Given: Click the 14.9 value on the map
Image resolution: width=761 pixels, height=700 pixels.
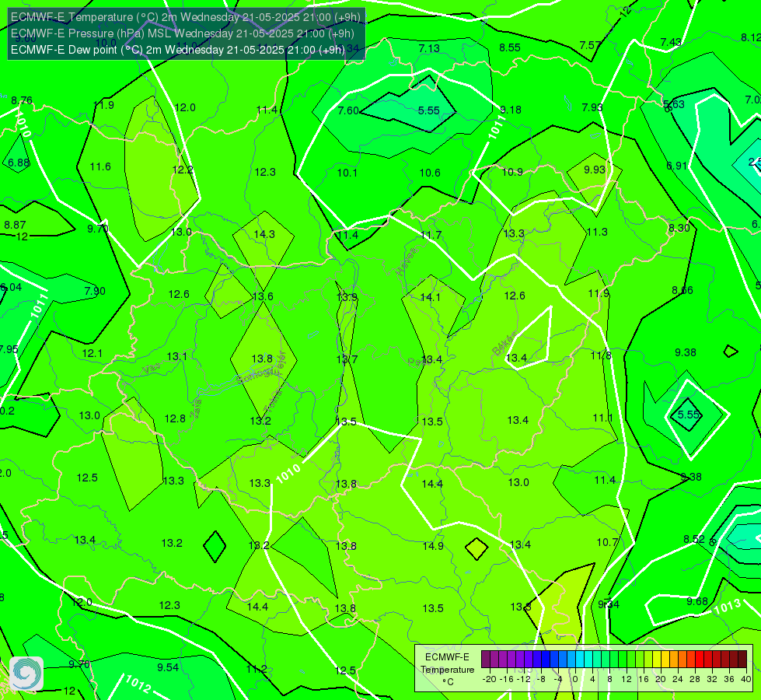Looking at the screenshot, I should (433, 546).
